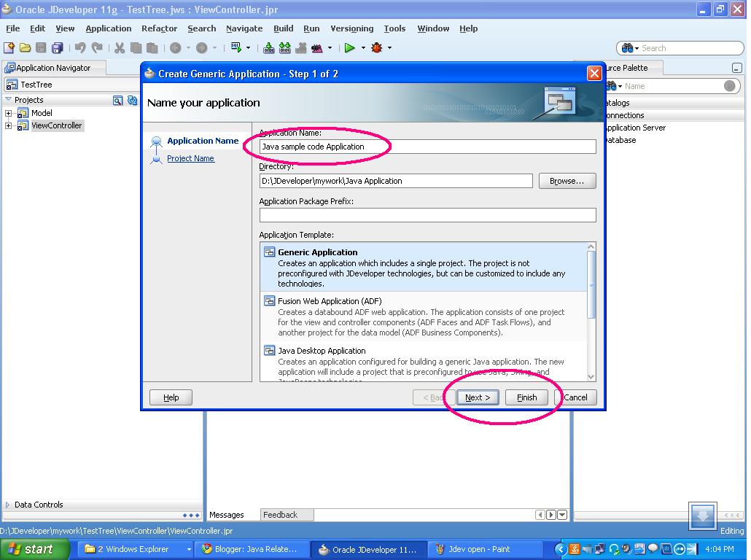This screenshot has height=560, width=751.
Task: Select the Generic Application template
Action: click(x=424, y=267)
